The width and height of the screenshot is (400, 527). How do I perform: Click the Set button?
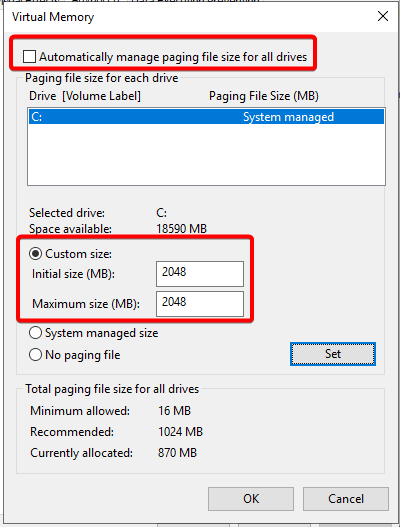333,354
